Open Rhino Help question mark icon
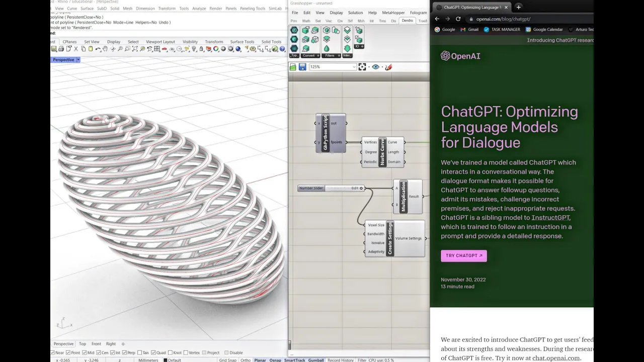 pos(282,49)
